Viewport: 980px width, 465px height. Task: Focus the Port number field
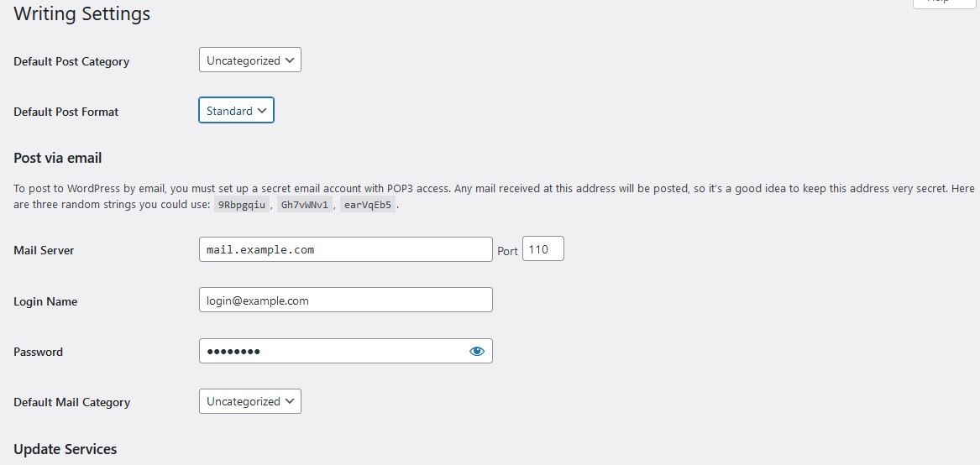[x=542, y=249]
